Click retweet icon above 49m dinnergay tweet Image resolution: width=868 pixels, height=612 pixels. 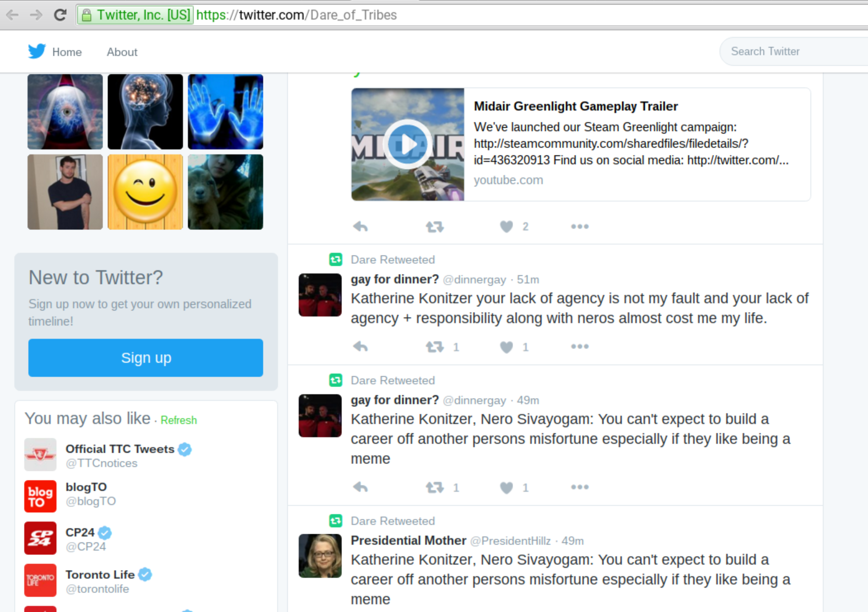coord(336,380)
